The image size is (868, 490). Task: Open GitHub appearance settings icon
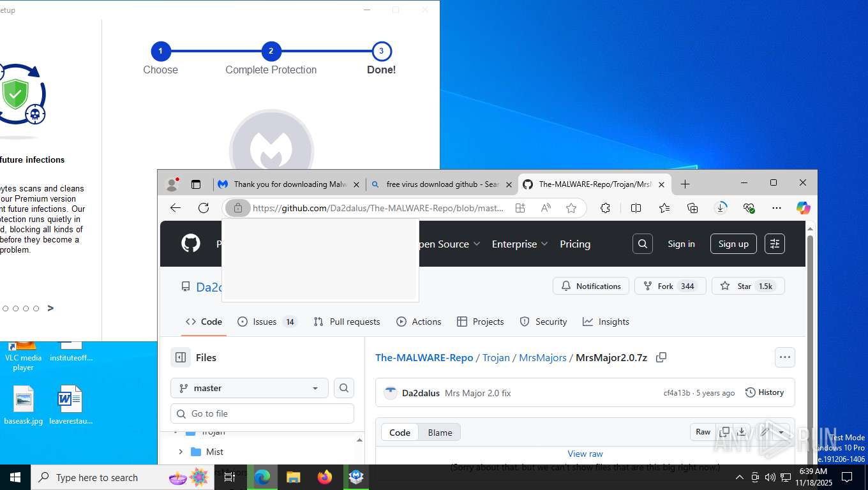click(775, 244)
